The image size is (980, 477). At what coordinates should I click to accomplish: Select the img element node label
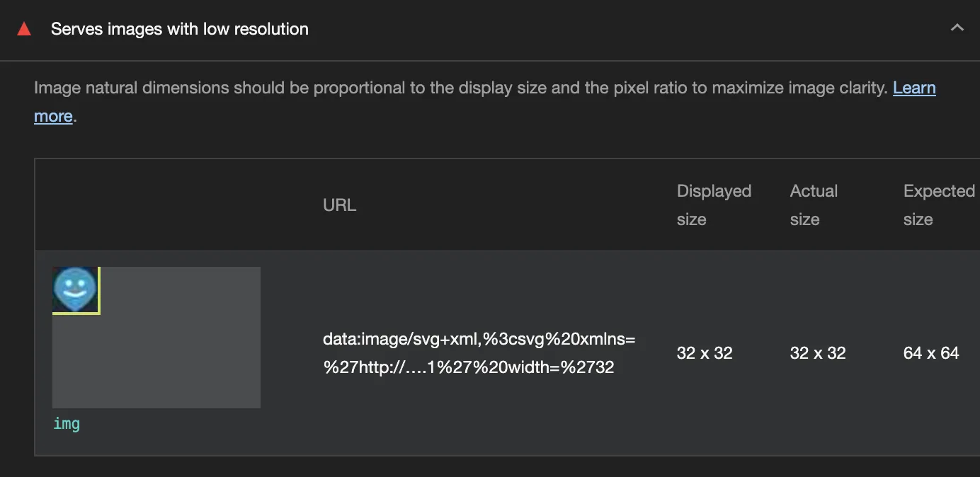click(67, 424)
